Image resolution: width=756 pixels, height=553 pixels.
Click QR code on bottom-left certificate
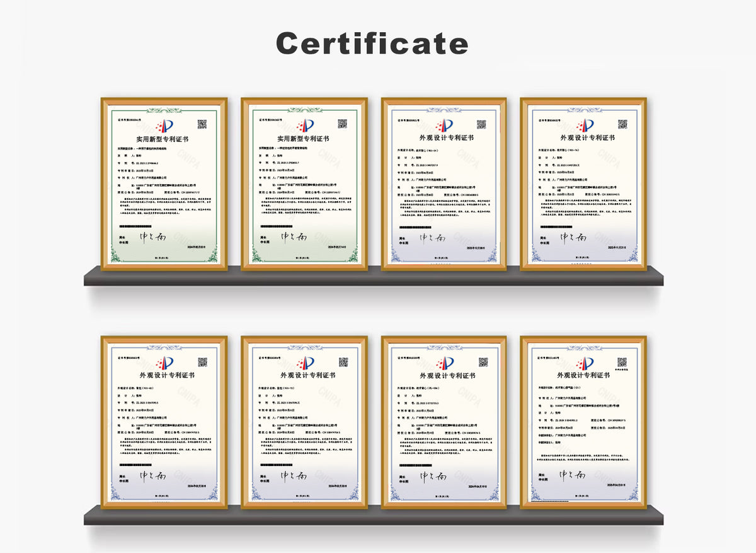[202, 362]
